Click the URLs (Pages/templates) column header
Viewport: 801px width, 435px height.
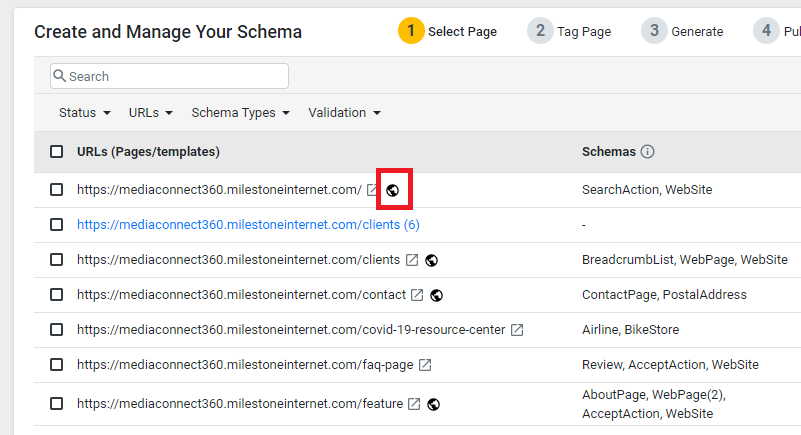point(148,152)
